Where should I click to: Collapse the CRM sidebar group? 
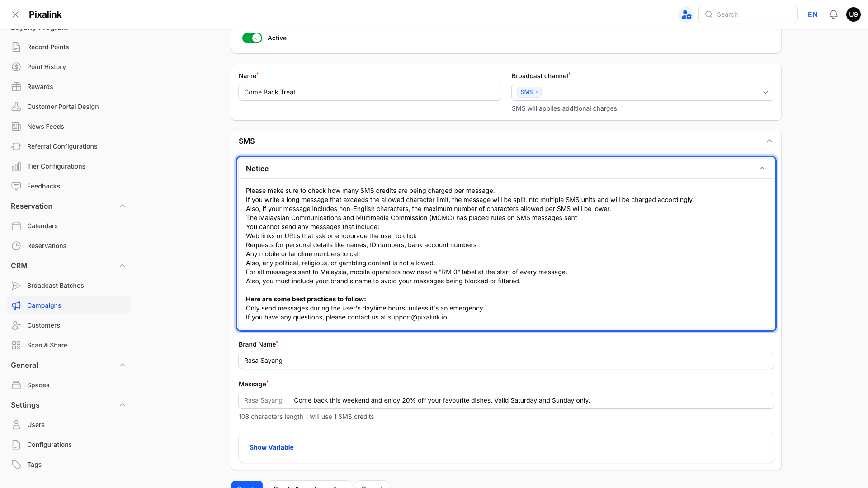123,266
